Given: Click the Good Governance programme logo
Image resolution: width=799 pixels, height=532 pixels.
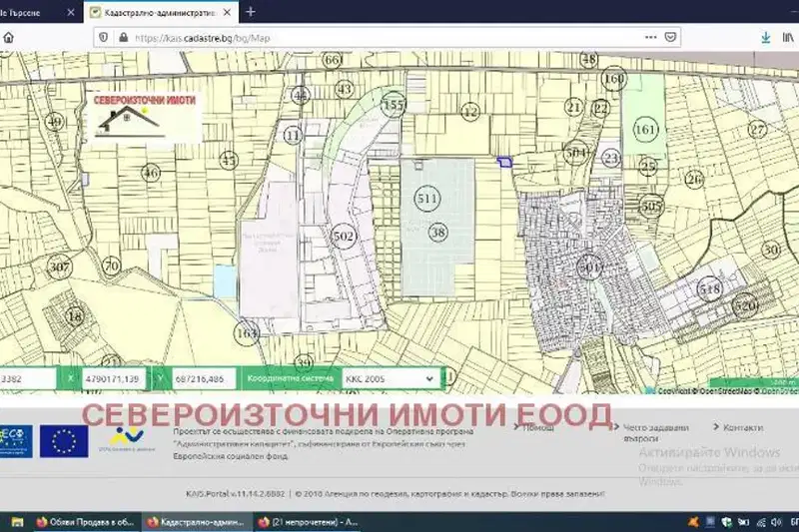Looking at the screenshot, I should (x=128, y=439).
